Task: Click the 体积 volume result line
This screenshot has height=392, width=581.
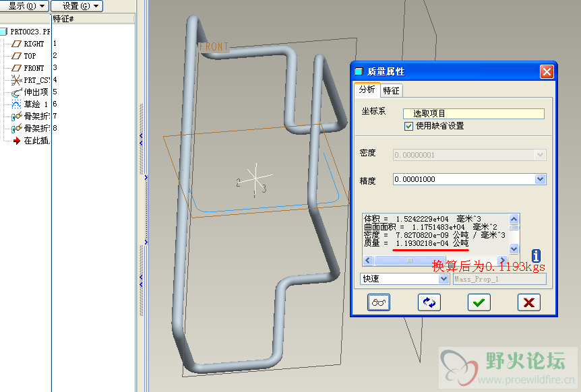Action: tap(423, 219)
